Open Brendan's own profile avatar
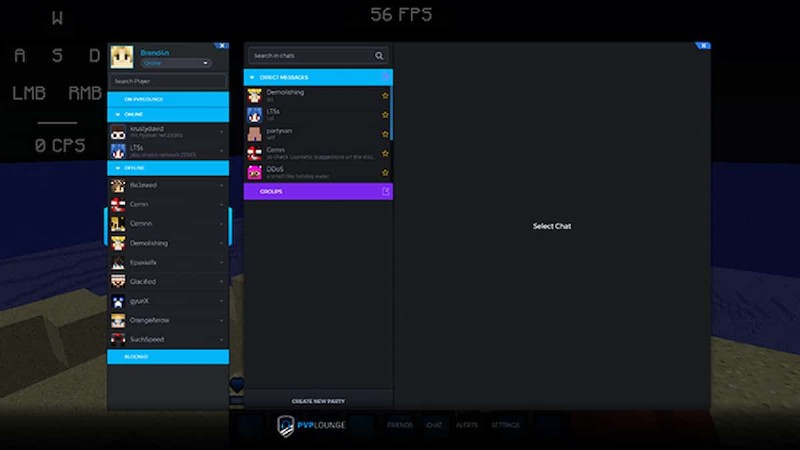 122,57
